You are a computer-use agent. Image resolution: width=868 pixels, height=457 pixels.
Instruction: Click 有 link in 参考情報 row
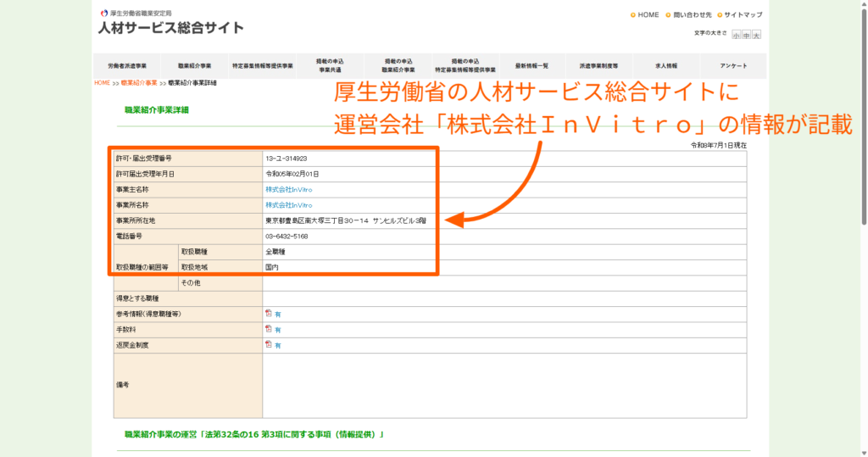278,315
